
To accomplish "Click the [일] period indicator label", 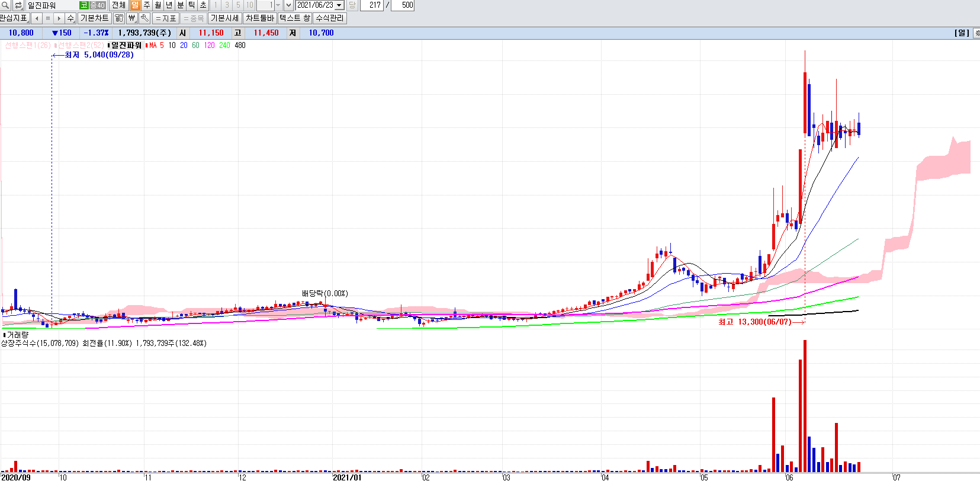I will (962, 33).
